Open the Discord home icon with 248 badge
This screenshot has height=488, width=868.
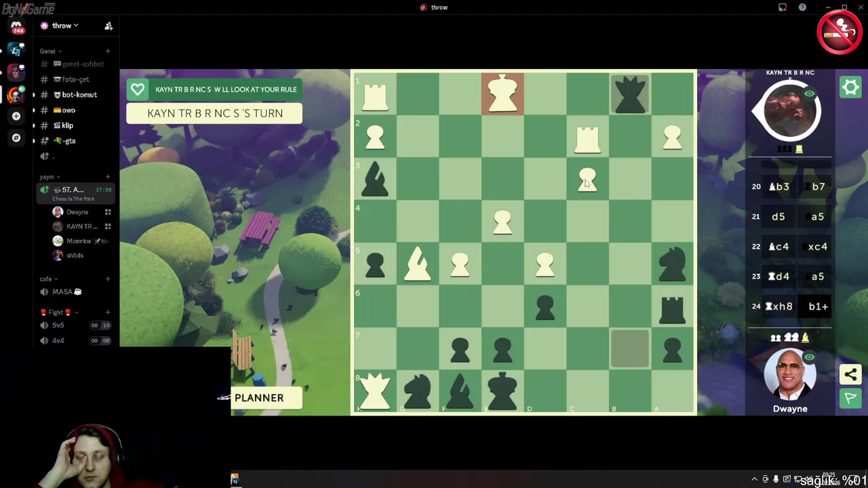click(x=16, y=26)
